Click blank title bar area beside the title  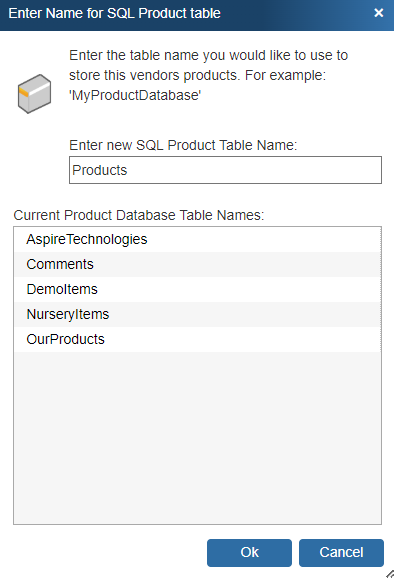[295, 13]
